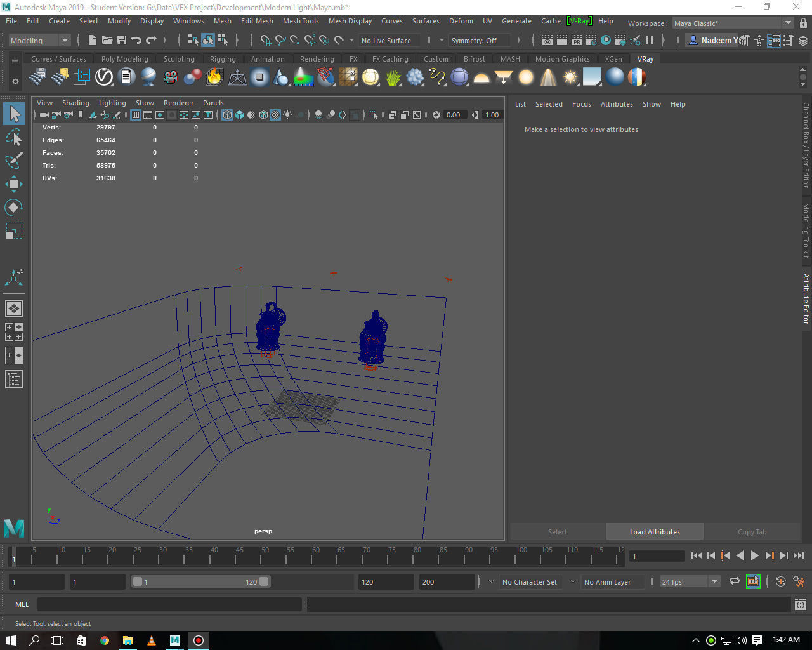Switch to select by hierarchy mode
Viewport: 812px width, 650px height.
tap(193, 40)
